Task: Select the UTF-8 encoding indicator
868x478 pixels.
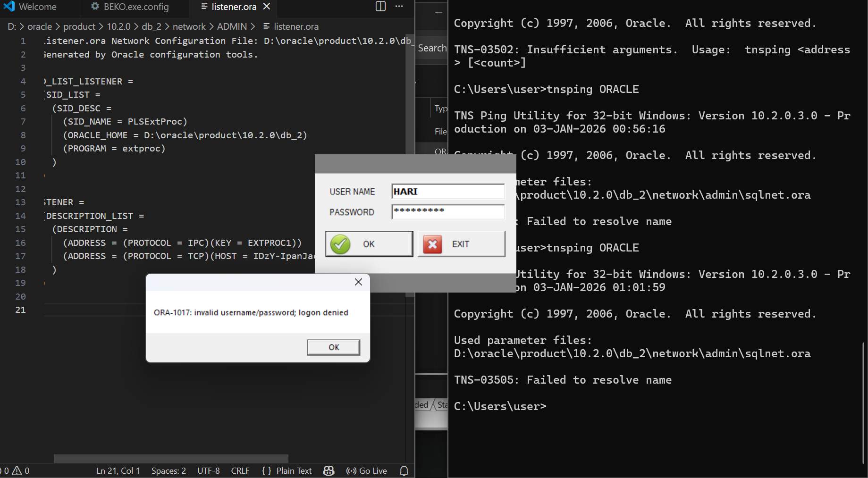Action: click(x=208, y=470)
